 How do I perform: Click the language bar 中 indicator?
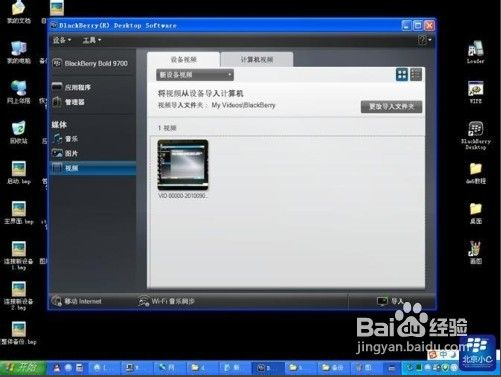pyautogui.click(x=444, y=354)
